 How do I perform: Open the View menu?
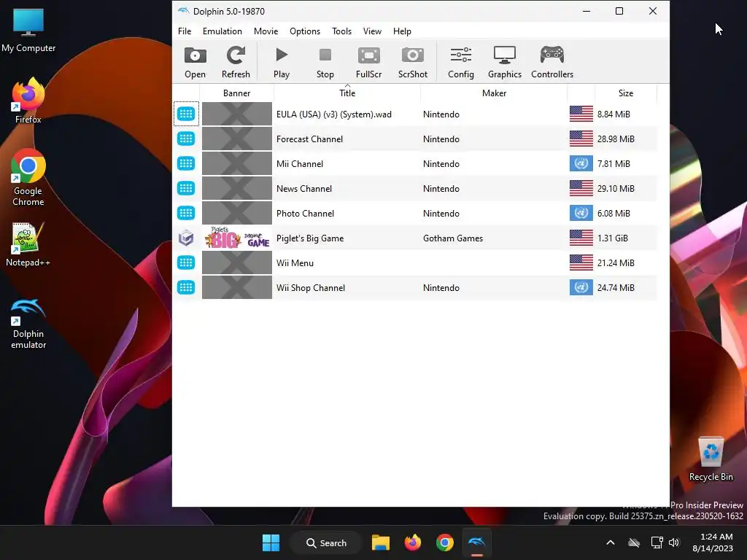372,31
